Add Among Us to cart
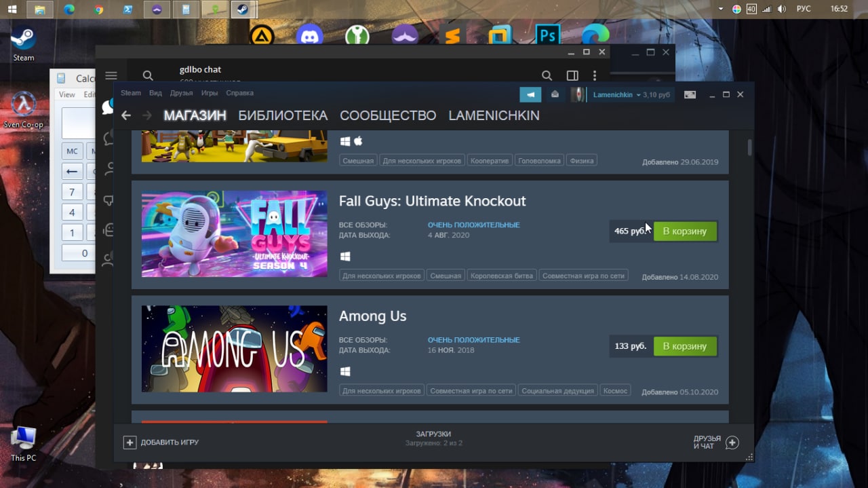The image size is (868, 488). tap(685, 346)
